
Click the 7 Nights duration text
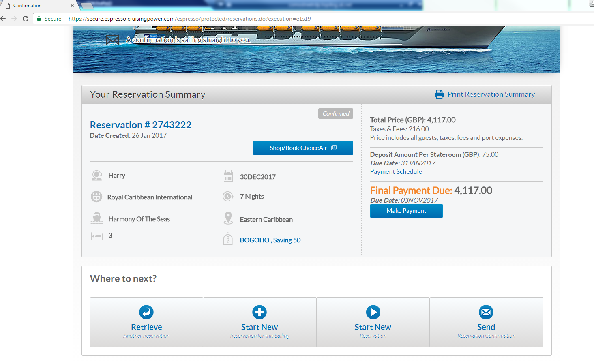coord(252,196)
